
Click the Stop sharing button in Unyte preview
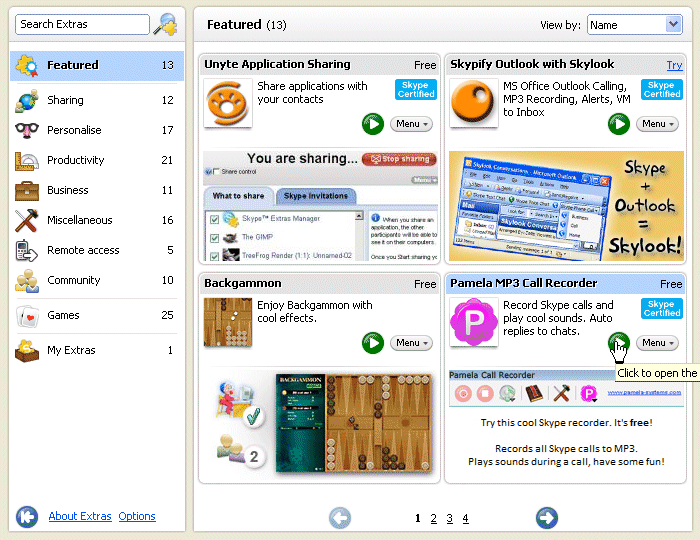[x=400, y=159]
